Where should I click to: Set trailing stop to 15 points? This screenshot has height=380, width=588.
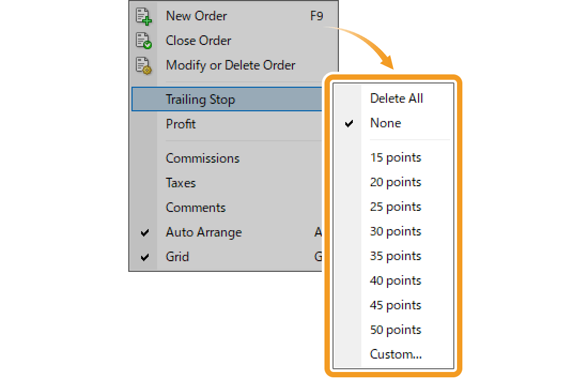click(x=395, y=157)
